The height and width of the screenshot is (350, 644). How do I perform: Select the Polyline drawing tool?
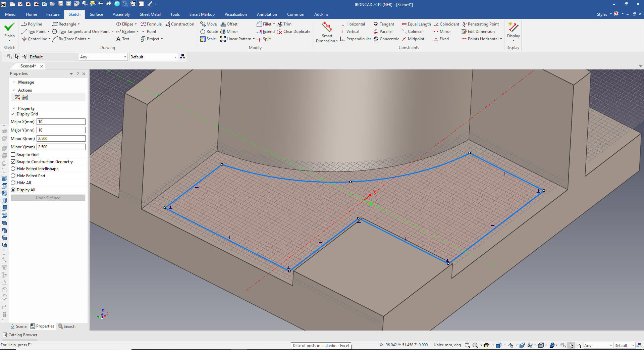click(x=32, y=24)
